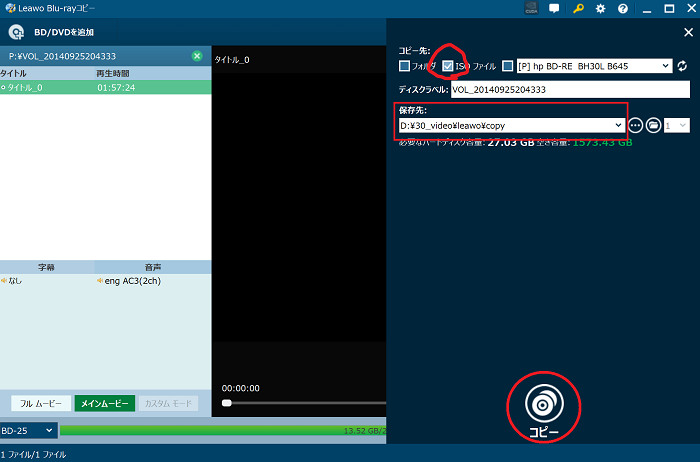Viewport: 700px width, 462px height.
Task: Select the タイトル_0 row with 01:57:24
Action: click(x=105, y=87)
